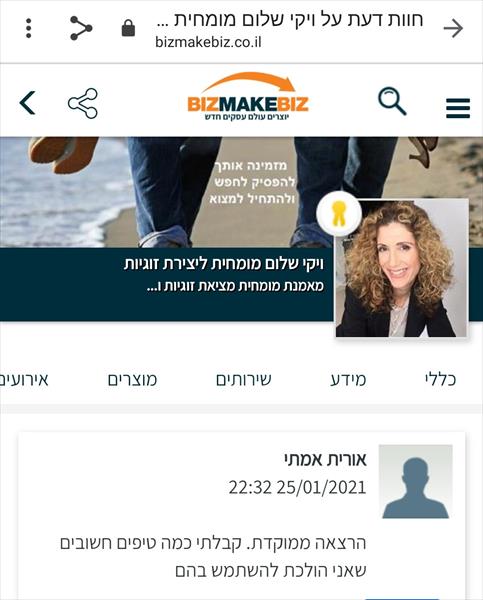Switch to the כללי tab
Screen dimensions: 483x600
point(440,379)
